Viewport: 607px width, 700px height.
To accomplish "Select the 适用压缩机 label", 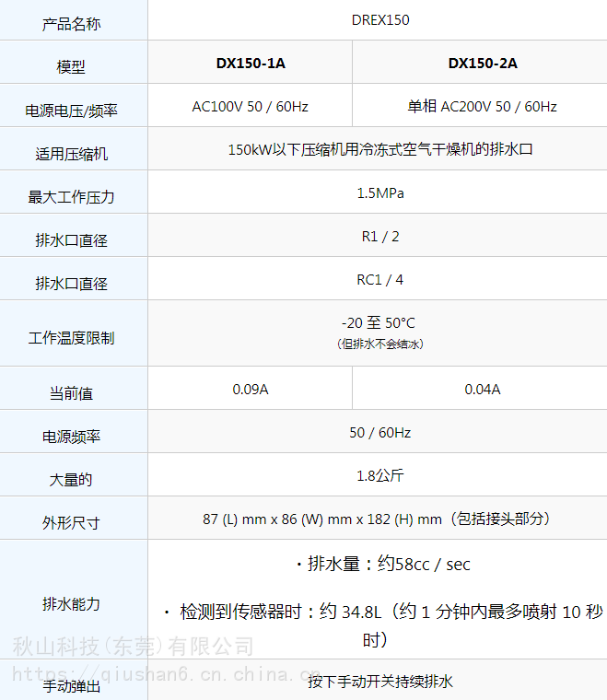I will coord(72,154).
